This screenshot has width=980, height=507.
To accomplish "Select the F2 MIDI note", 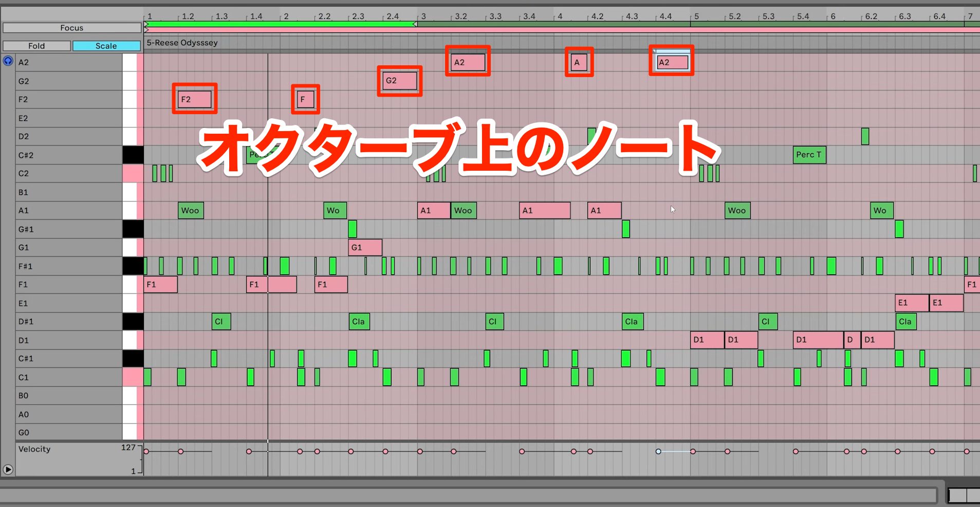I will pyautogui.click(x=194, y=99).
